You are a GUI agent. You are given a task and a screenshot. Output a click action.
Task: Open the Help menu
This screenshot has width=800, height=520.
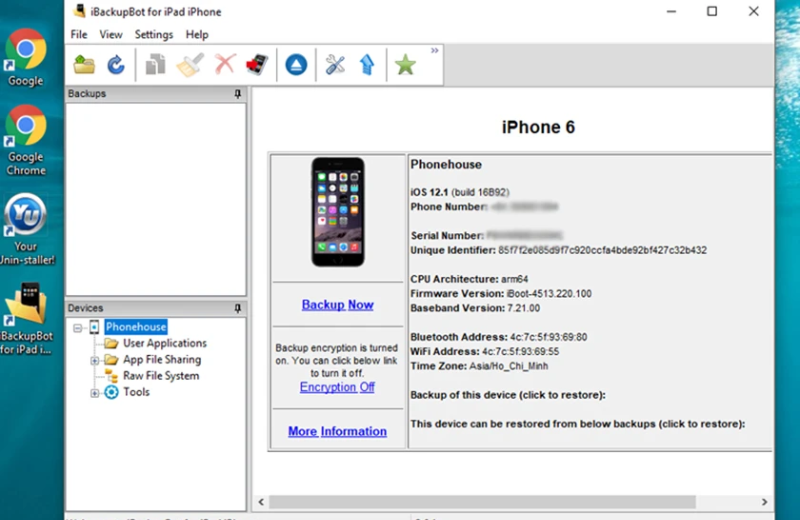click(197, 34)
